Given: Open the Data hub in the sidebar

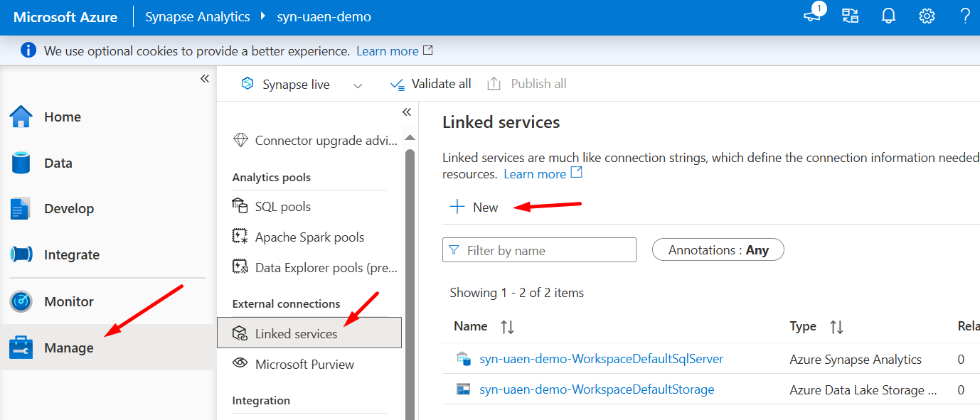Looking at the screenshot, I should [57, 162].
